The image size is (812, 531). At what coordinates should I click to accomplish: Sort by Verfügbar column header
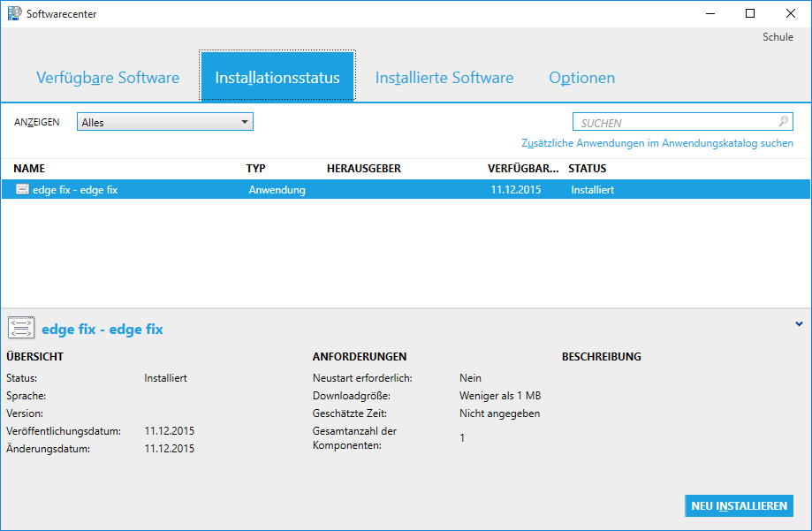click(523, 168)
